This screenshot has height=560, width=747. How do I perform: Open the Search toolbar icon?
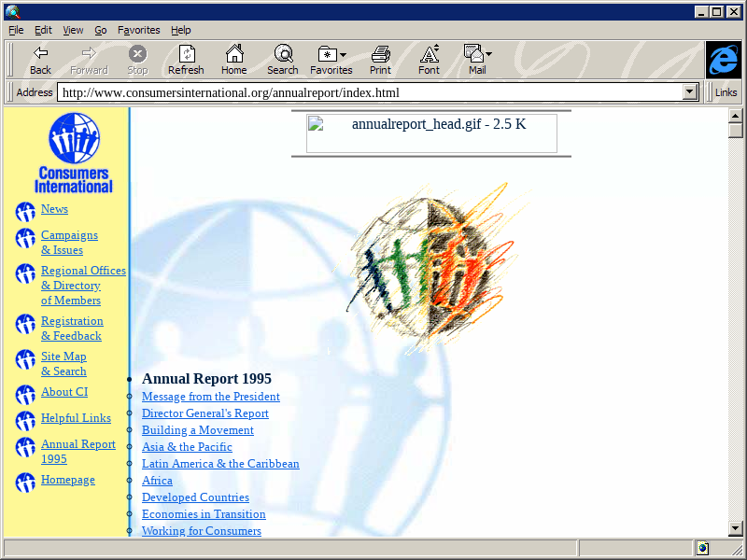click(x=282, y=60)
